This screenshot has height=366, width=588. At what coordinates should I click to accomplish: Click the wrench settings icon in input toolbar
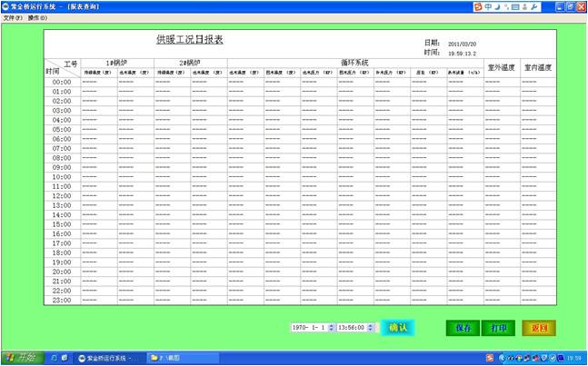pyautogui.click(x=533, y=6)
